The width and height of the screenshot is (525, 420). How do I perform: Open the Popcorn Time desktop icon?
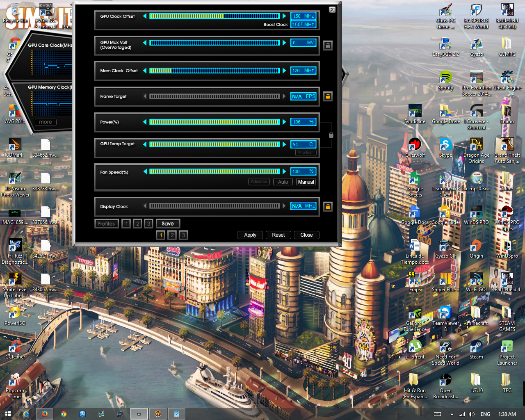(x=15, y=386)
